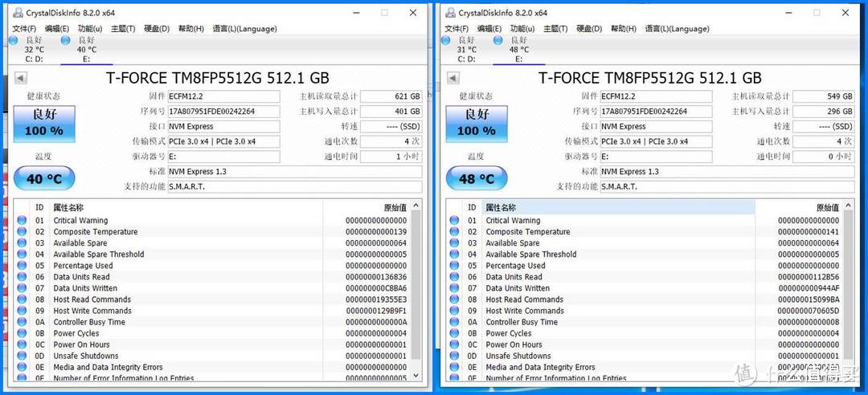
Task: Click raw value 00000000112B56
Action: click(809, 277)
